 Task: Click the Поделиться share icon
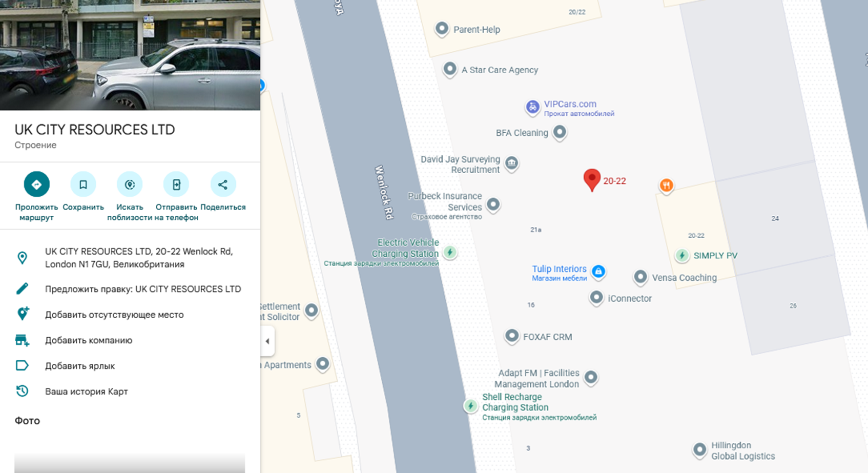pyautogui.click(x=223, y=184)
